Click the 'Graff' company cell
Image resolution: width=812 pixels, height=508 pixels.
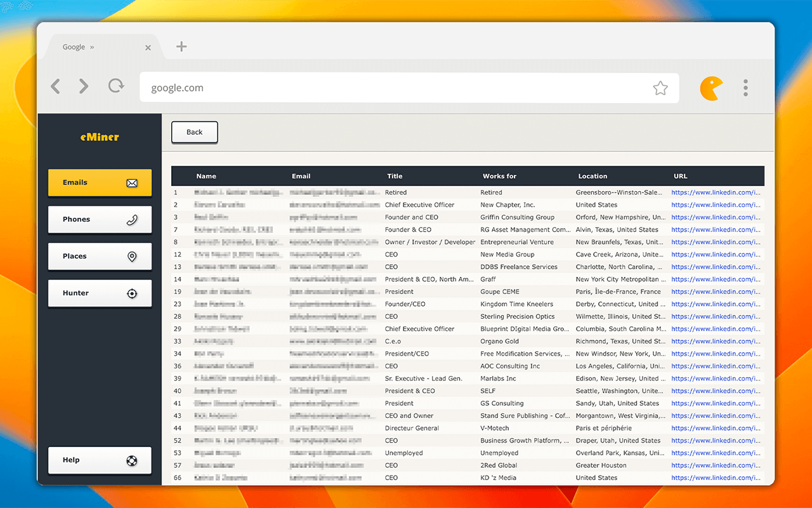(488, 279)
